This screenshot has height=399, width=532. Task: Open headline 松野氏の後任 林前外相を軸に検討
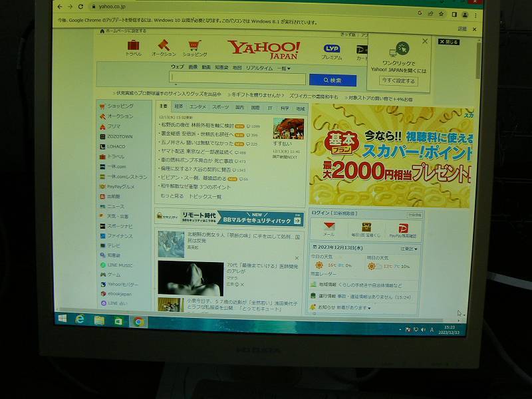[197, 125]
